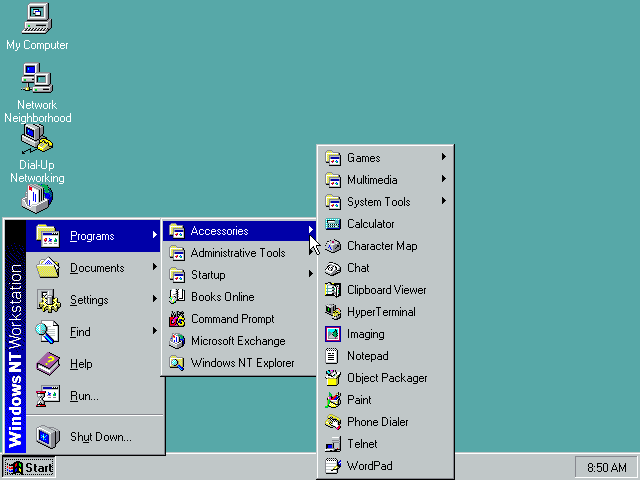Screen dimensions: 640x480
Task: Click the Shut Down monitor icon
Action: 48,437
